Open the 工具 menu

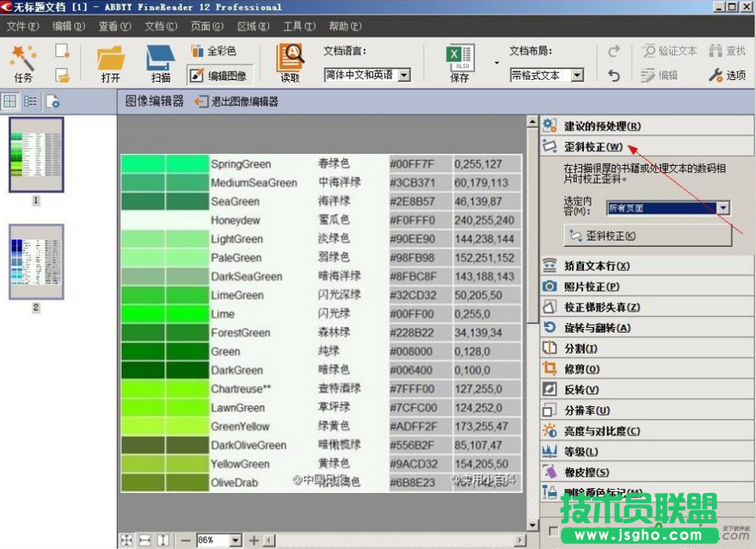(x=298, y=26)
